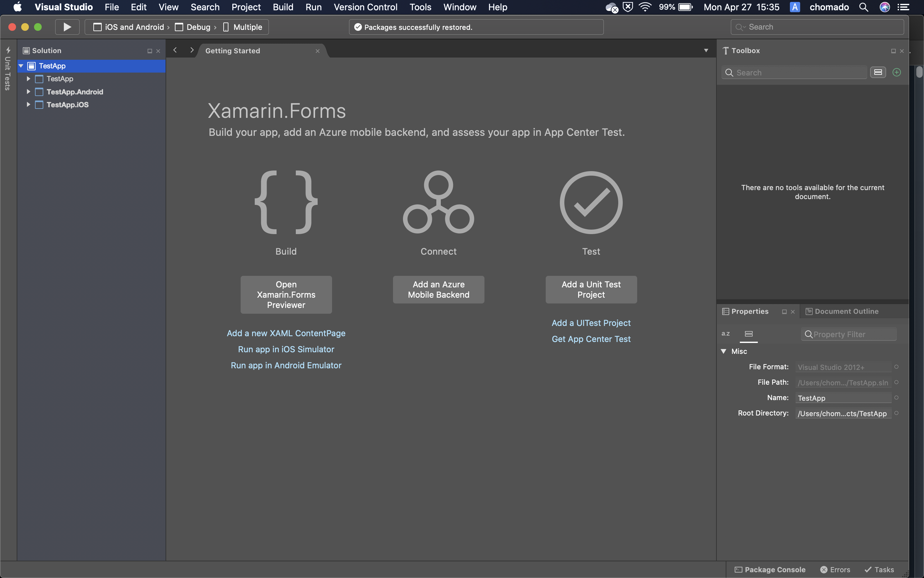
Task: Expand the TestApp.Android project node
Action: [28, 92]
